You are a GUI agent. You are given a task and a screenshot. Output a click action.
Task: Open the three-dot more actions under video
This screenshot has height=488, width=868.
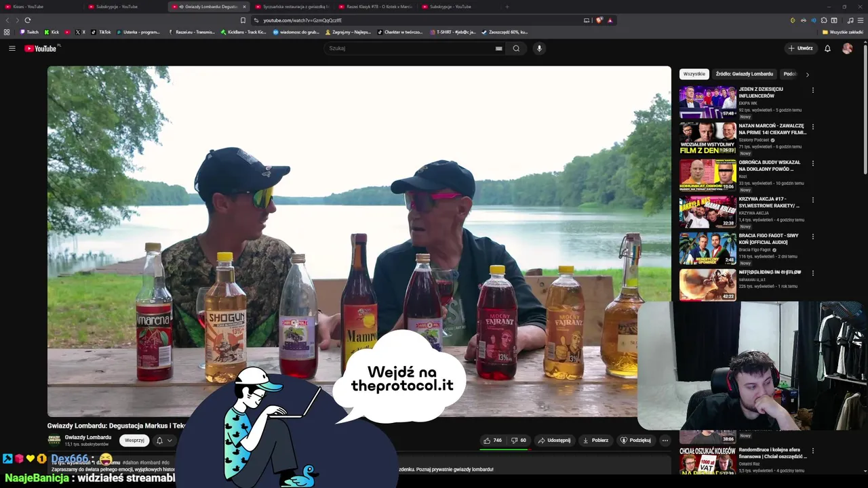[x=665, y=441]
